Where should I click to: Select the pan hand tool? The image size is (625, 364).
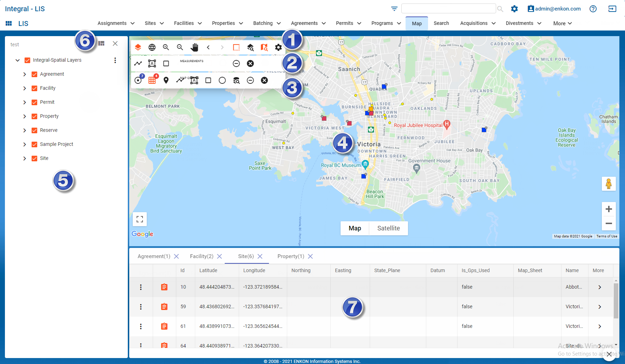(x=194, y=47)
